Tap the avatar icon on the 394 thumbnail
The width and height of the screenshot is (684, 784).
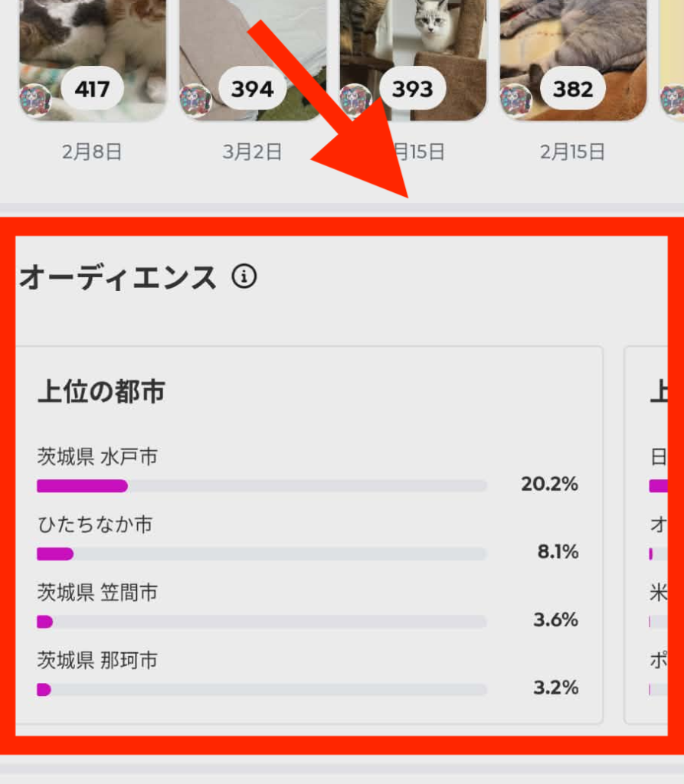coord(195,100)
